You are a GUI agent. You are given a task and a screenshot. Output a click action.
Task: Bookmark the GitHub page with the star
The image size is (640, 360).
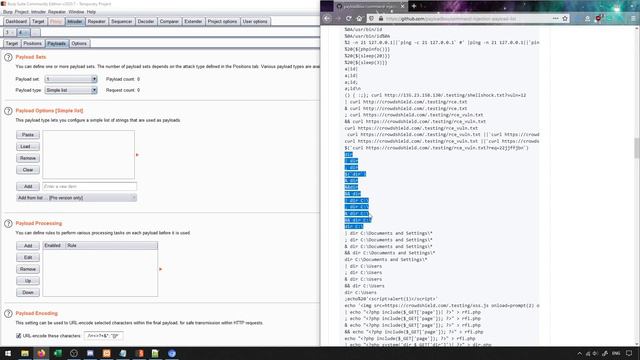click(565, 18)
